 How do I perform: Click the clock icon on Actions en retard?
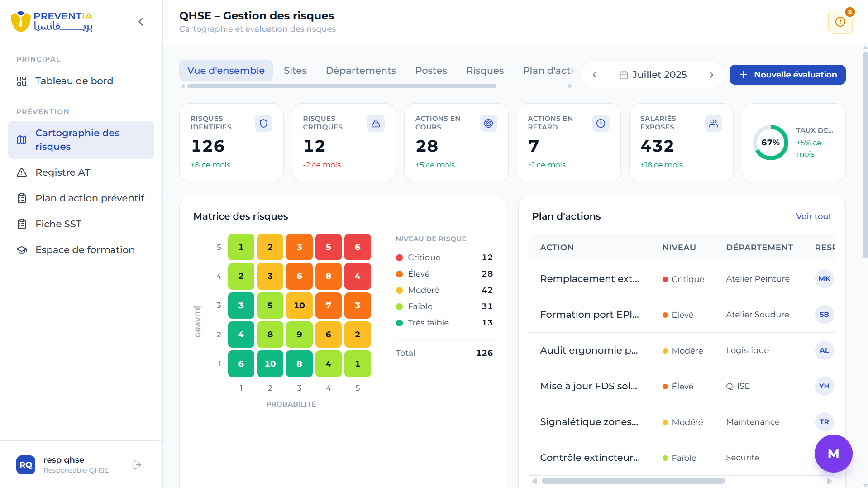(601, 123)
